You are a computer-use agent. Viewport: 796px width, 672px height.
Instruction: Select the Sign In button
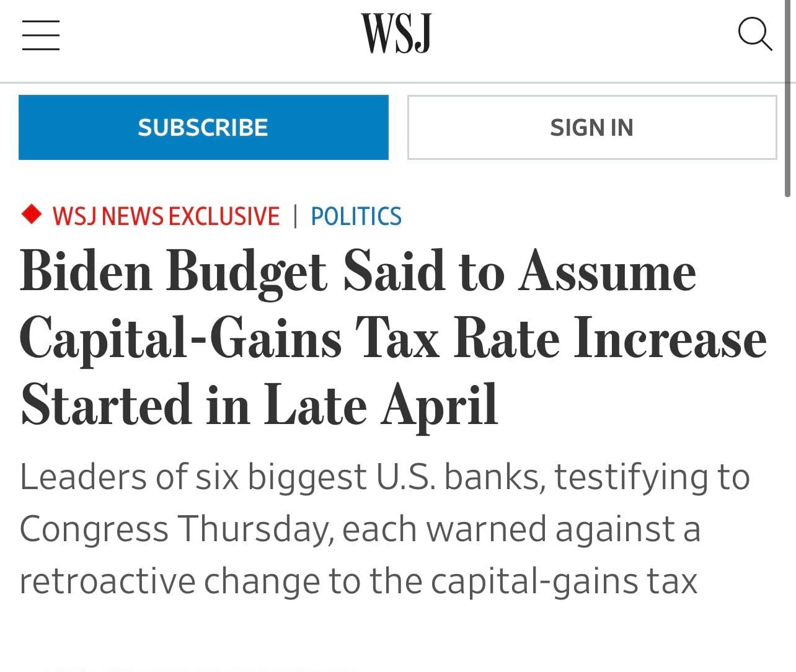pyautogui.click(x=592, y=127)
